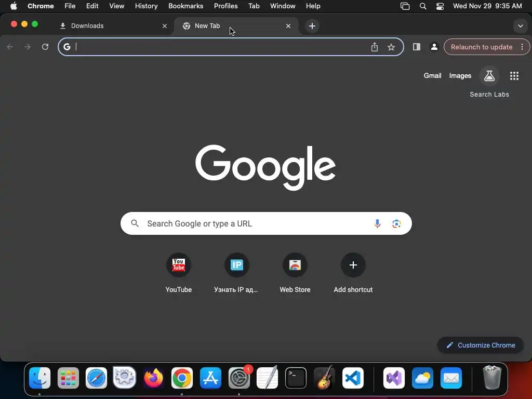The image size is (532, 399).
Task: Launch Safari from the Dock
Action: tap(96, 378)
